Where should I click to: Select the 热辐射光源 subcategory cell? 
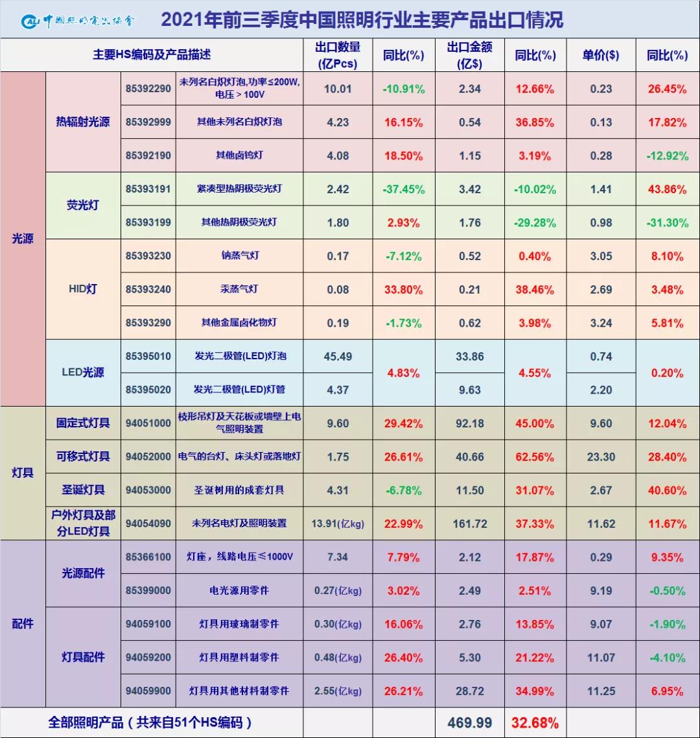(83, 122)
